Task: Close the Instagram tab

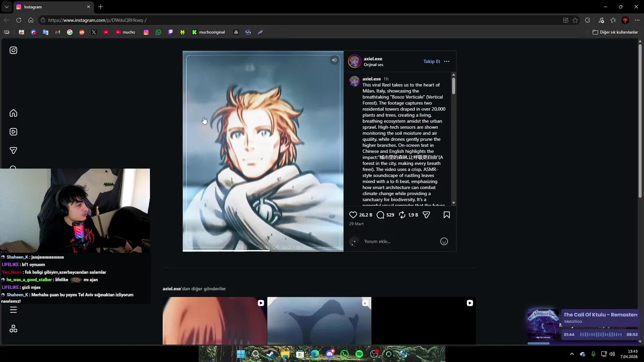Action: (89, 7)
